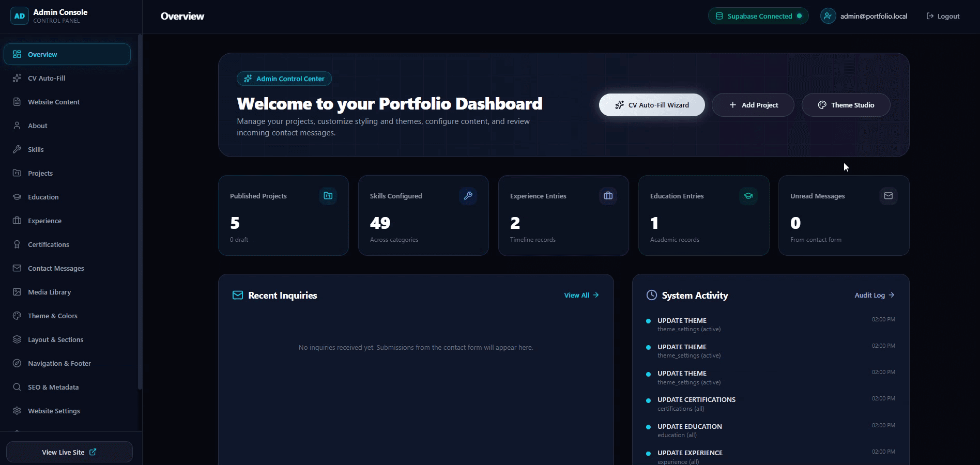Open the Overview sidebar page
980x465 pixels.
(x=67, y=54)
